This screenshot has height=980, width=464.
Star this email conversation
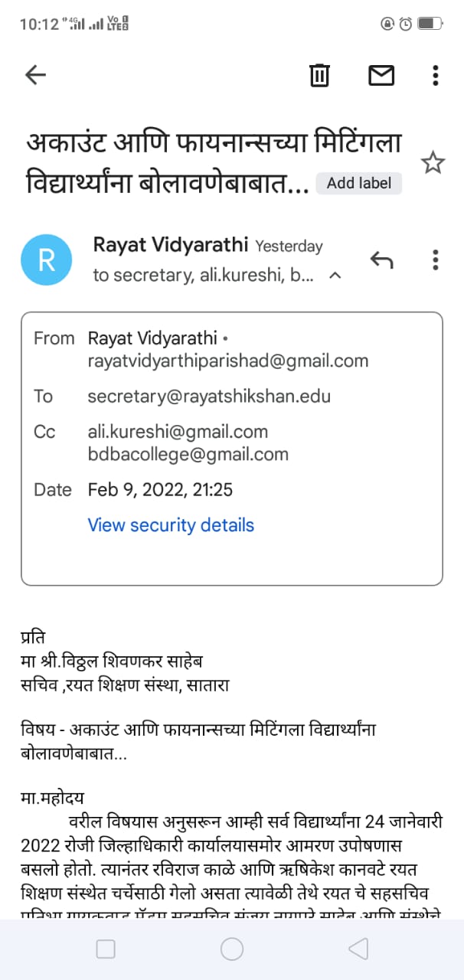click(x=433, y=162)
